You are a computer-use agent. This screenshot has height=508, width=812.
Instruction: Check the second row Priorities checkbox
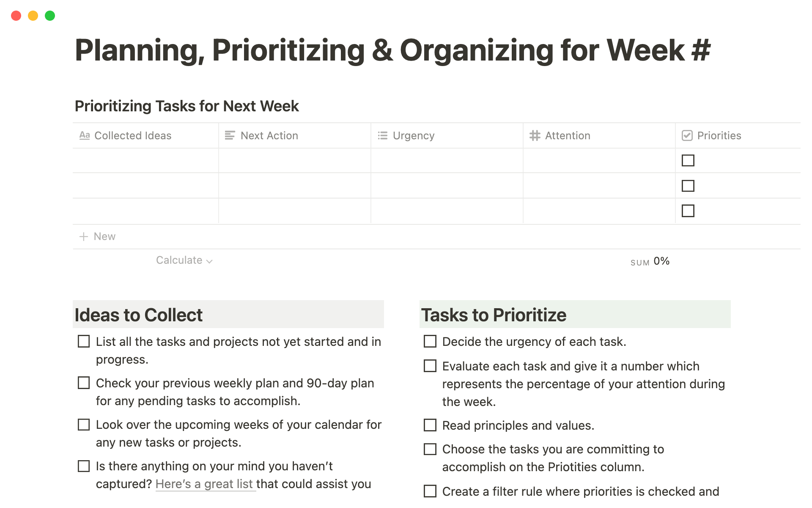[688, 186]
